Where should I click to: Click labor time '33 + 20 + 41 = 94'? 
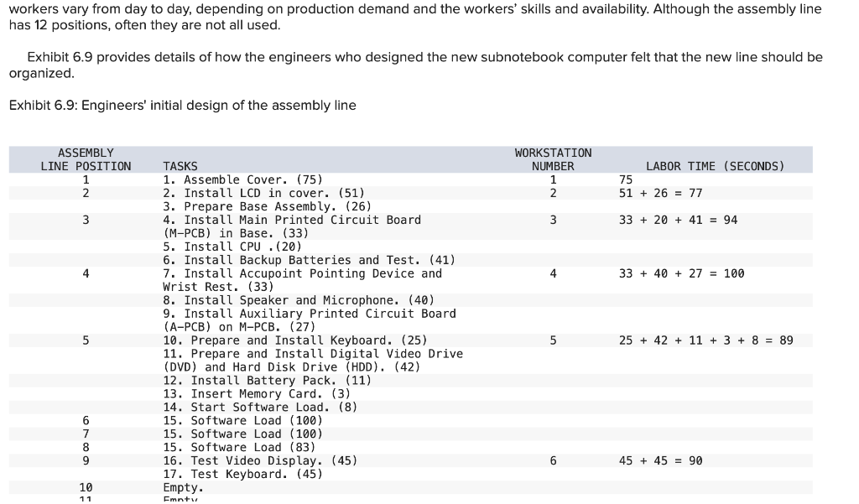(x=678, y=220)
